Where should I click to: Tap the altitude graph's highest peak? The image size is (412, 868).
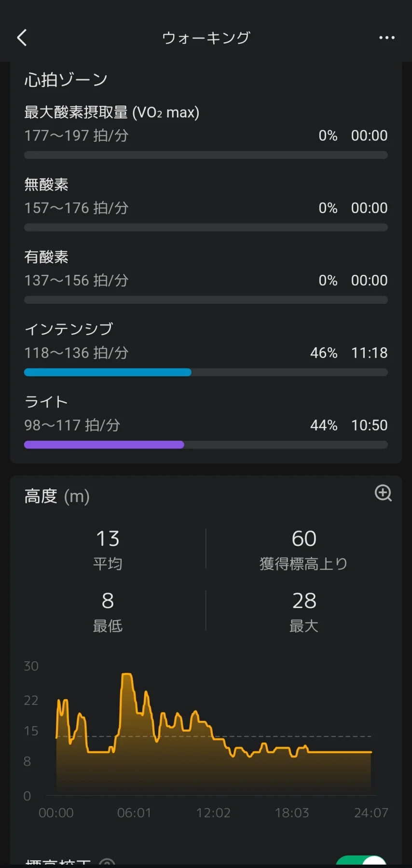point(127,675)
